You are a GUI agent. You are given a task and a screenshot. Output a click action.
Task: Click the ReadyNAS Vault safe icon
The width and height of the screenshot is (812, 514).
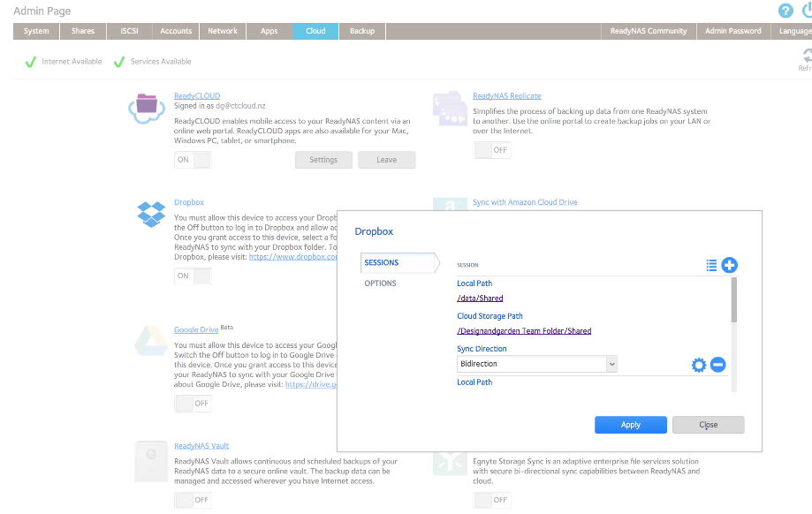coord(151,461)
